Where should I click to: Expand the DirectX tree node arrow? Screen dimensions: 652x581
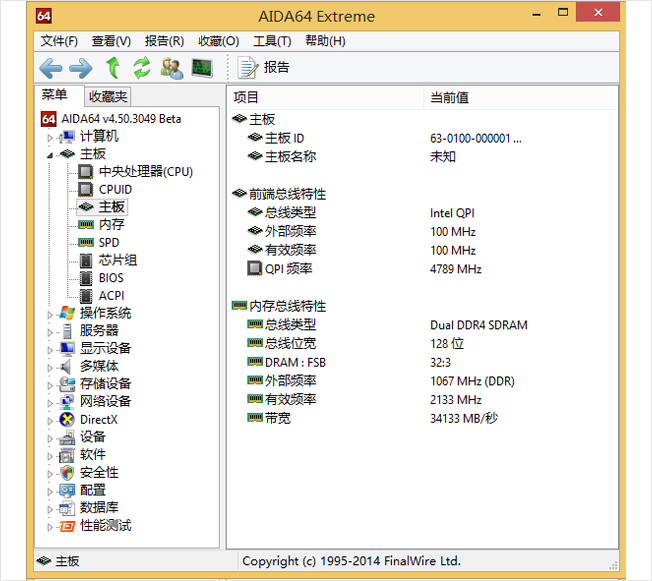tap(50, 421)
